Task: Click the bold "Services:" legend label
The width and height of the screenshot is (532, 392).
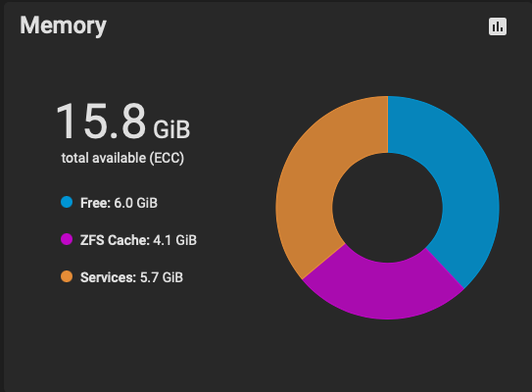Action: click(x=108, y=277)
